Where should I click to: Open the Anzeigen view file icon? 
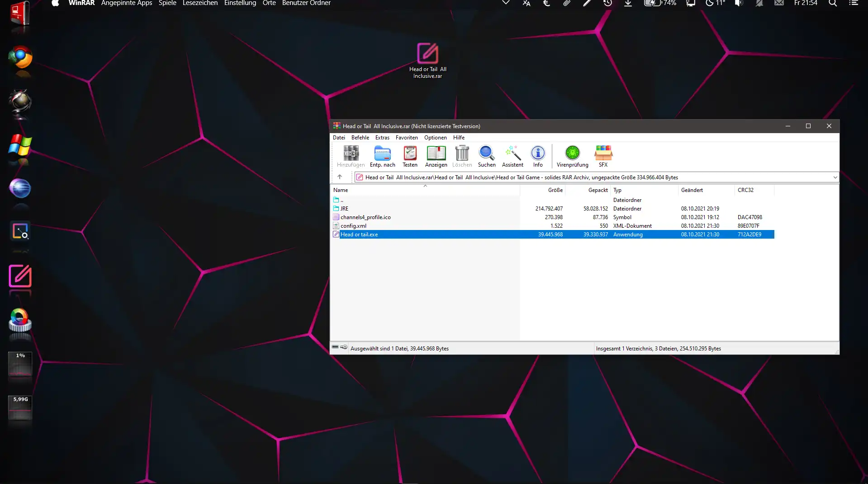tap(436, 156)
